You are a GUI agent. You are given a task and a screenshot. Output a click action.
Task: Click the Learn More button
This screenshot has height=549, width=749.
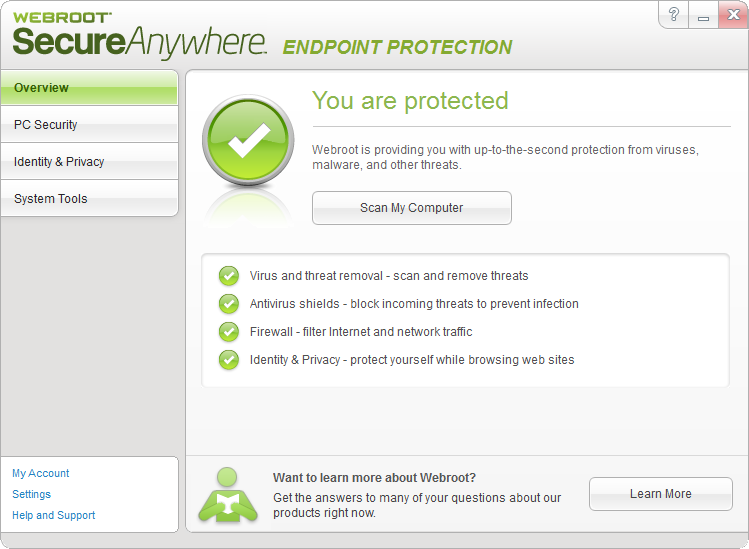[x=660, y=494]
